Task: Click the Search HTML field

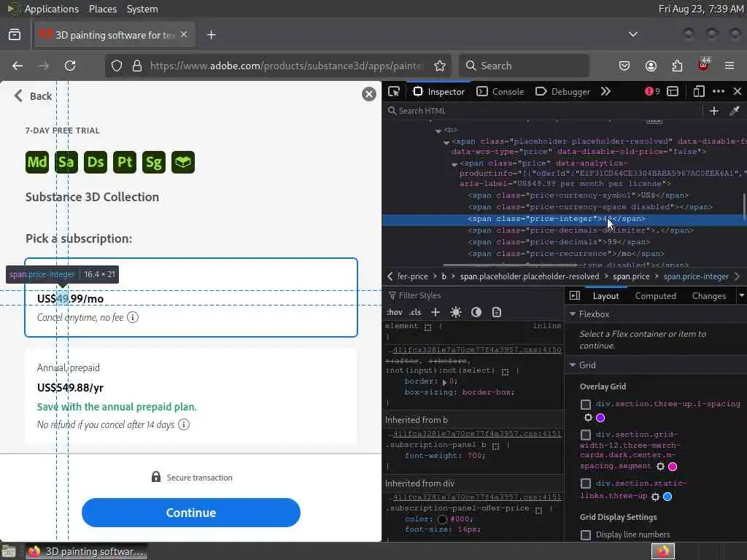Action: 543,111
